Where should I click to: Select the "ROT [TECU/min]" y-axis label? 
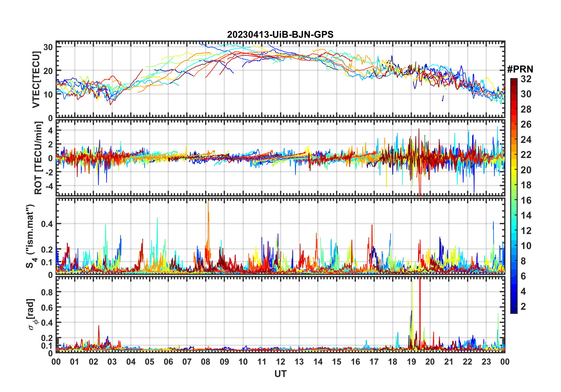click(x=38, y=158)
